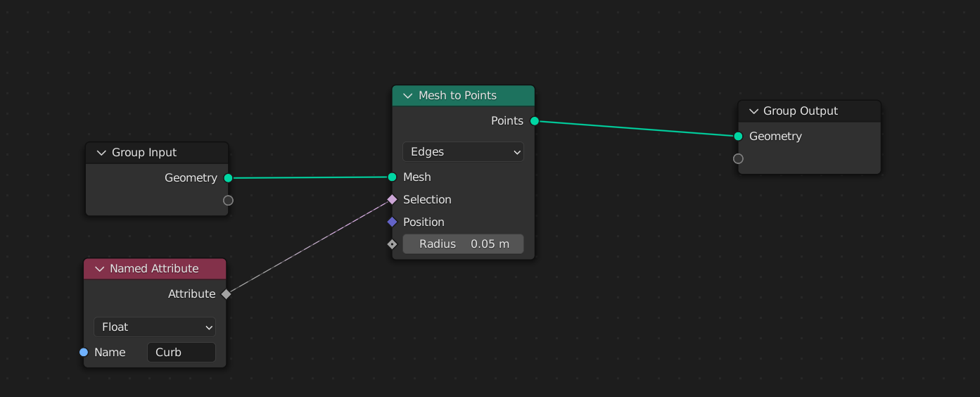Viewport: 980px width, 397px height.
Task: Click Group Output Geometry input socket
Action: point(738,137)
